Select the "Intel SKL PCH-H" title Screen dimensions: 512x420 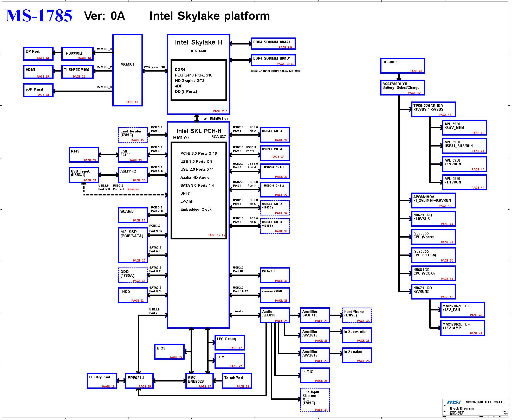click(x=199, y=131)
